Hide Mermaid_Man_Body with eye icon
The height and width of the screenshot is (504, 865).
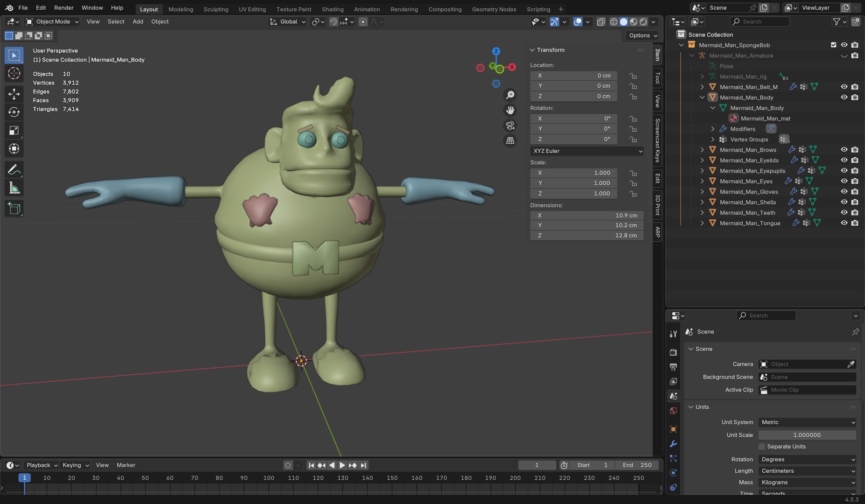click(x=844, y=97)
